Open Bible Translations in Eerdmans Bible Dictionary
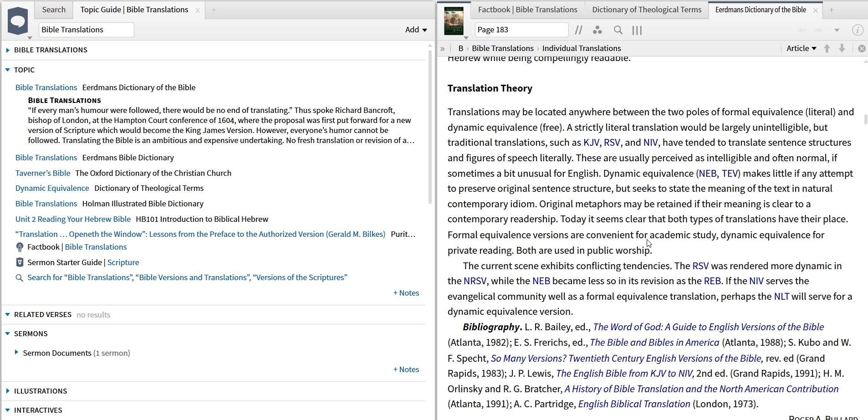 46,158
